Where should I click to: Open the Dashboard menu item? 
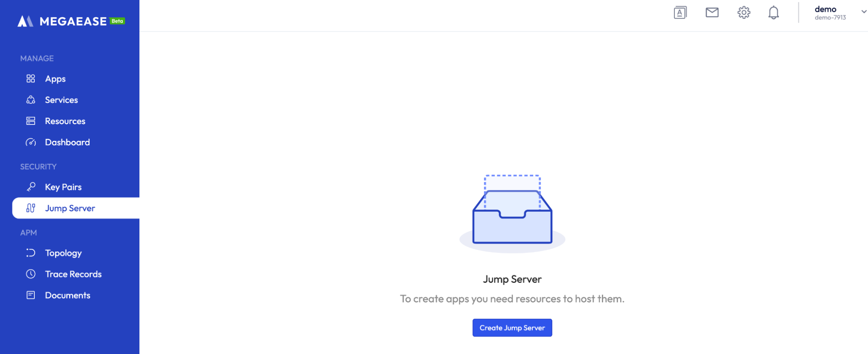pyautogui.click(x=67, y=142)
